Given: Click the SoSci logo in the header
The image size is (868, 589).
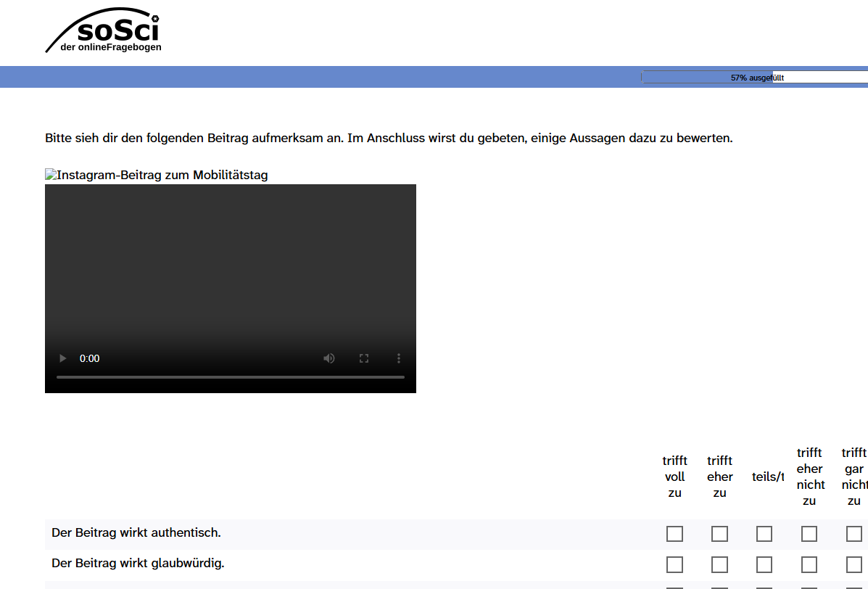Looking at the screenshot, I should pos(104,30).
